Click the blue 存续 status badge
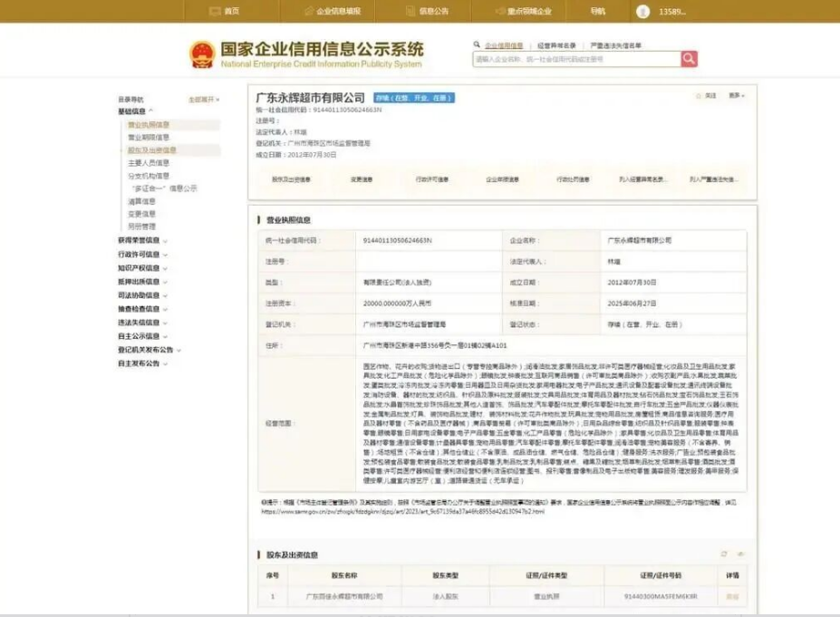 [414, 98]
